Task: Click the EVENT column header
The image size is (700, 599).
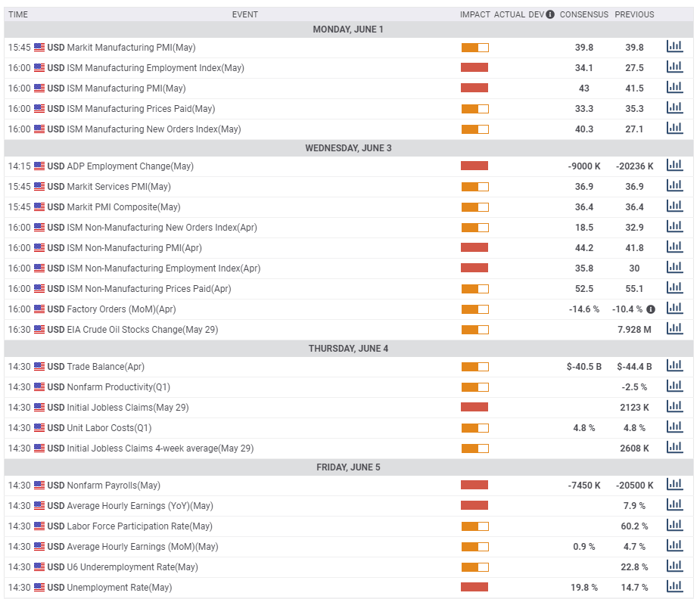Action: click(x=244, y=14)
